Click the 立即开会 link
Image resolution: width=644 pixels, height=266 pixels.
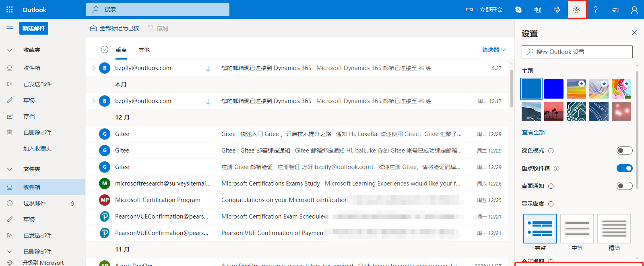tap(491, 10)
